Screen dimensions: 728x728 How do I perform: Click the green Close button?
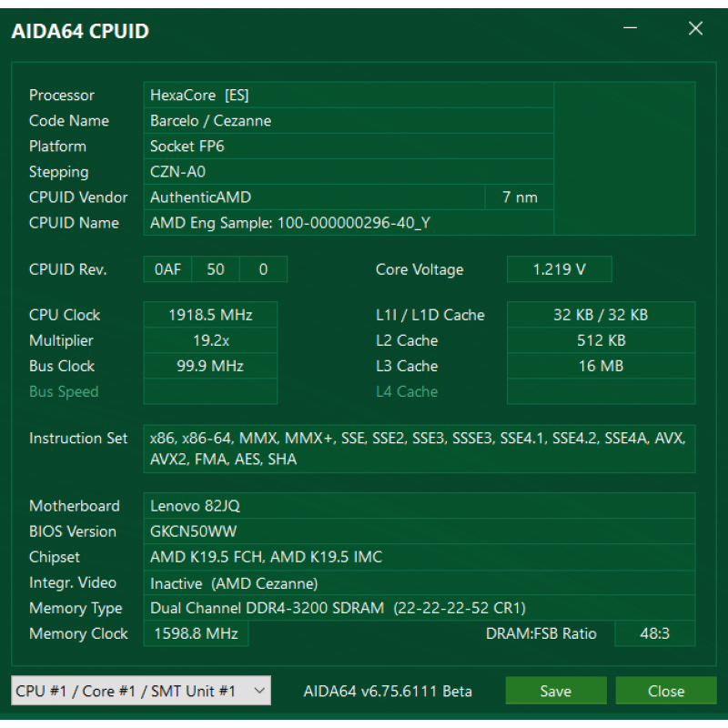[x=666, y=691]
